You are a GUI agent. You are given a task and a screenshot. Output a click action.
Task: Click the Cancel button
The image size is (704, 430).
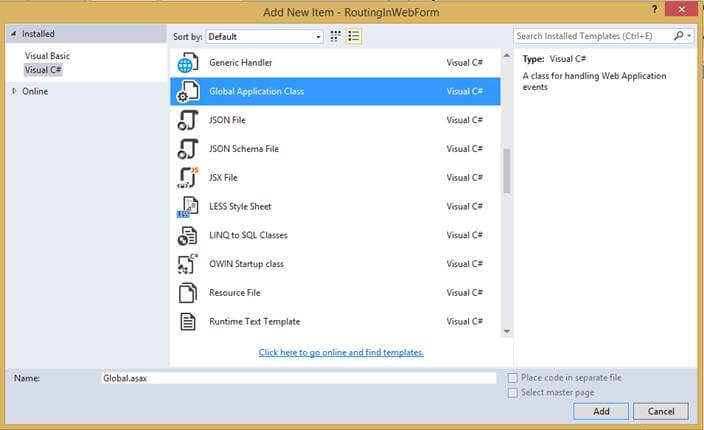(661, 411)
